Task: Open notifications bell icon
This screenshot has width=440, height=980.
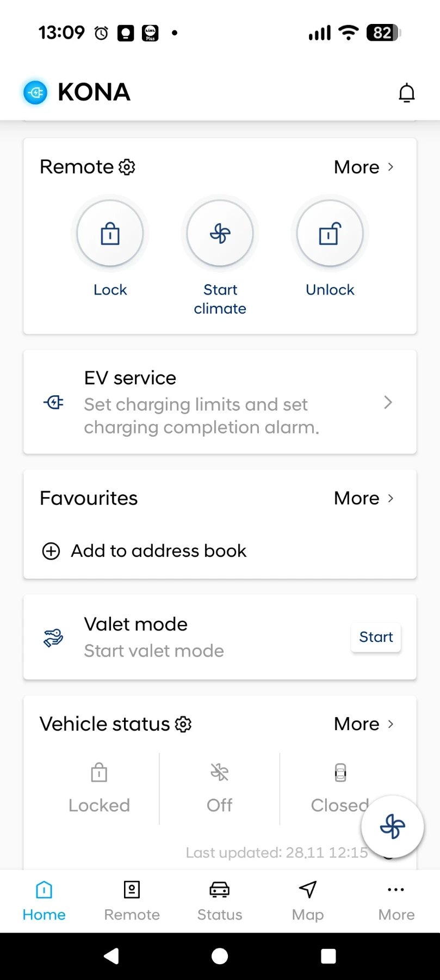Action: (406, 93)
